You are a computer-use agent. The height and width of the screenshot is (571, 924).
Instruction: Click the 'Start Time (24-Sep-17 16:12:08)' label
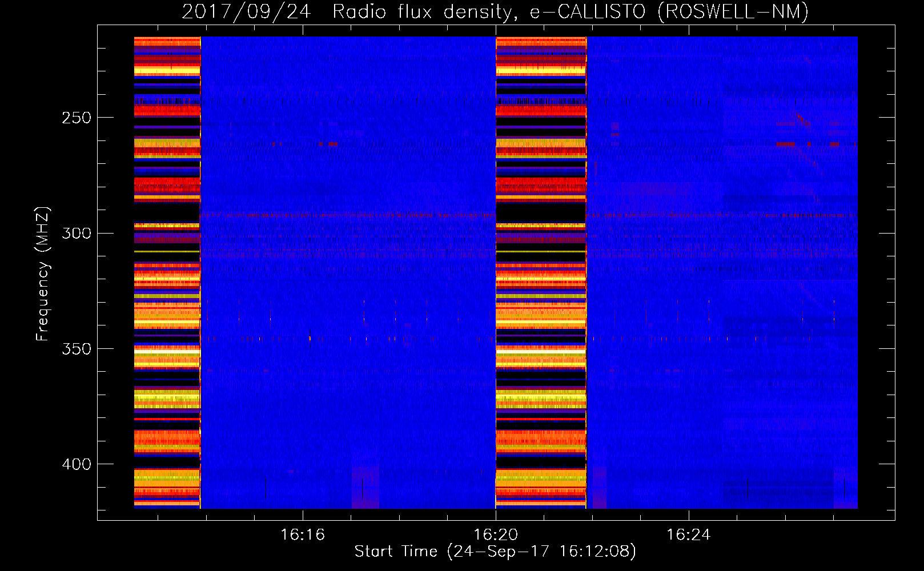(x=495, y=552)
